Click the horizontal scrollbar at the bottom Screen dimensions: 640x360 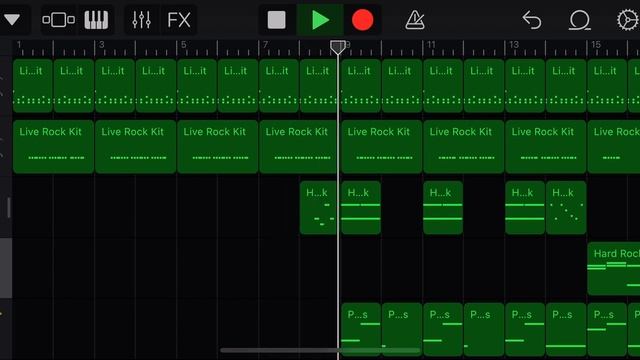[320, 350]
